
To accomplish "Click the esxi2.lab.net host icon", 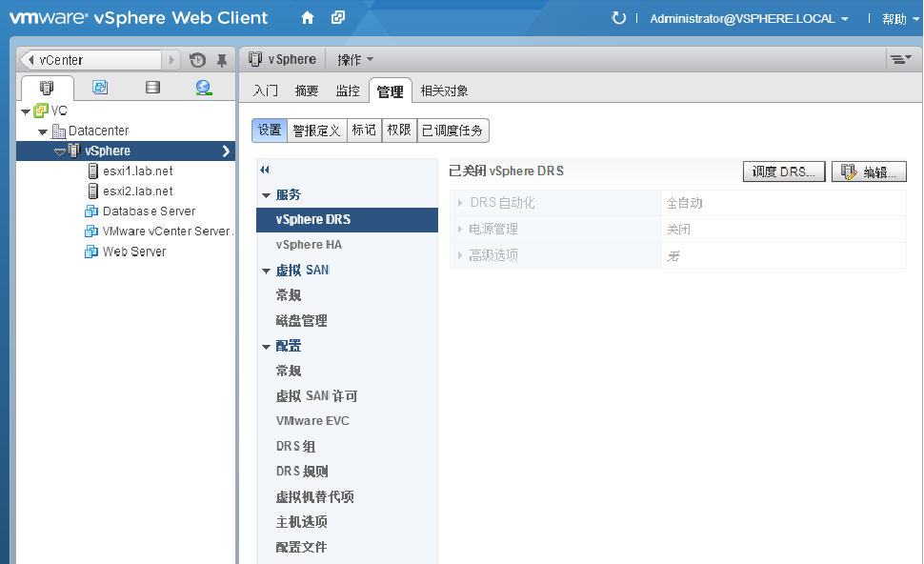I will [92, 191].
